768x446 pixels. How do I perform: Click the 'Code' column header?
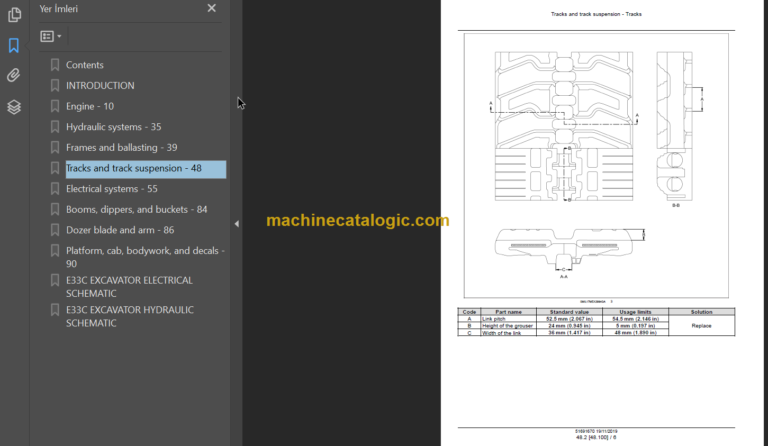pyautogui.click(x=469, y=312)
